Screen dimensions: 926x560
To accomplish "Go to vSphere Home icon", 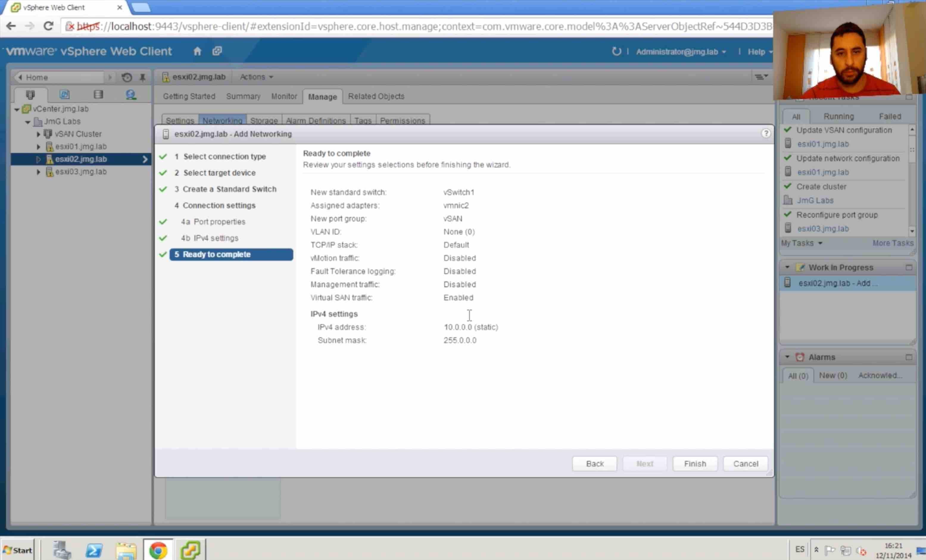I will pos(197,51).
